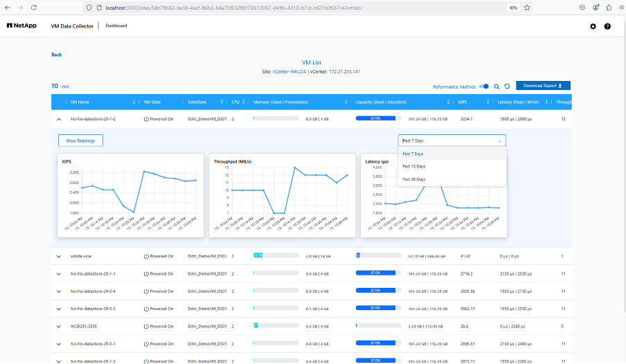Open the Past 7 Days time range dropdown
The height and width of the screenshot is (364, 626).
click(x=451, y=140)
